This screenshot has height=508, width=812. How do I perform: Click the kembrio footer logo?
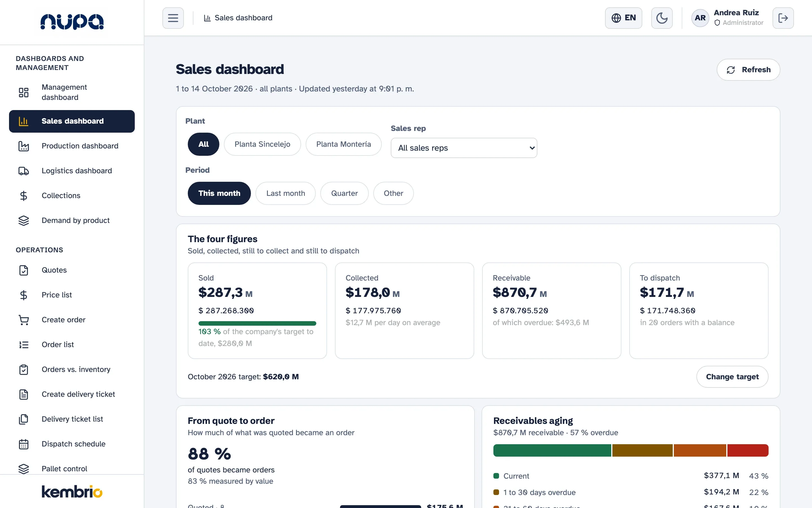click(72, 492)
